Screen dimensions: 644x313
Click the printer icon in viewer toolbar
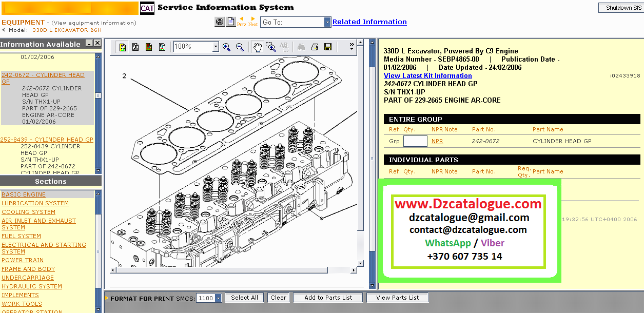tap(315, 47)
